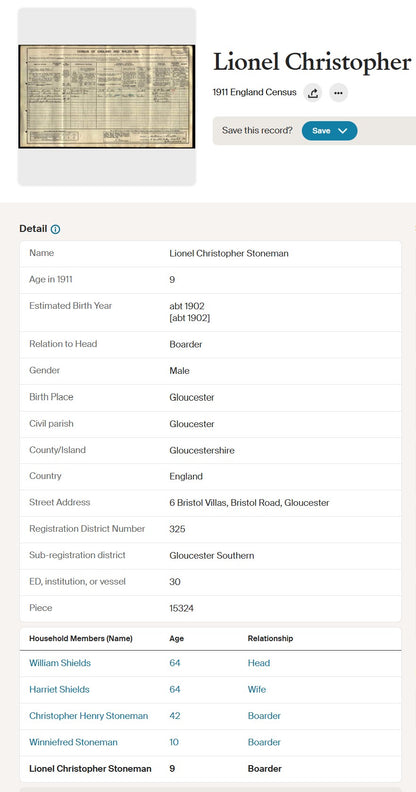Image resolution: width=416 pixels, height=792 pixels.
Task: Click the Street Address value Bristol Villas
Action: click(249, 503)
